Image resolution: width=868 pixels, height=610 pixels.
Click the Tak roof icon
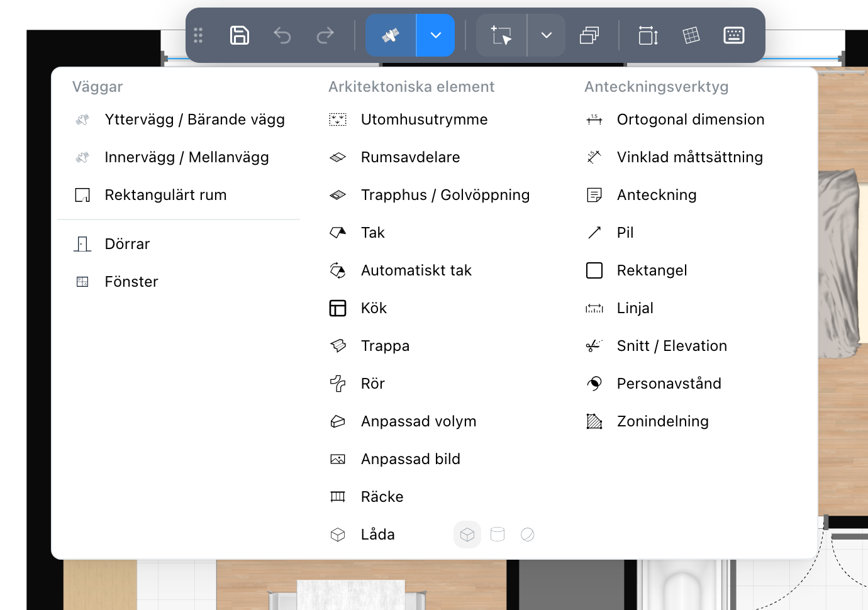338,233
